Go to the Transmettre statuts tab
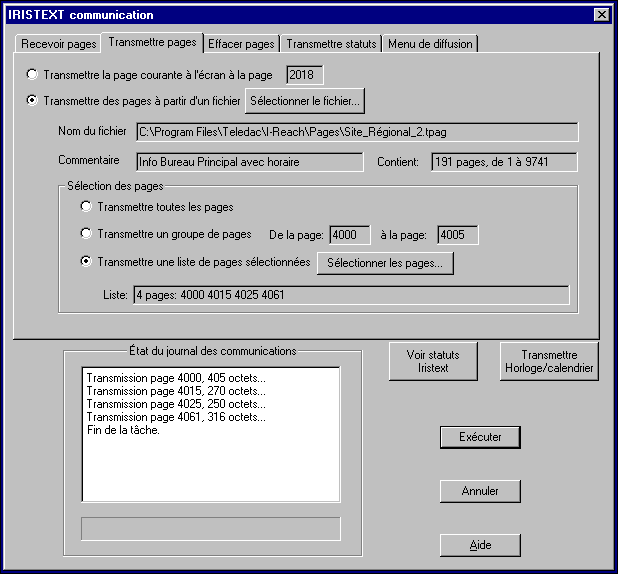 tap(331, 44)
